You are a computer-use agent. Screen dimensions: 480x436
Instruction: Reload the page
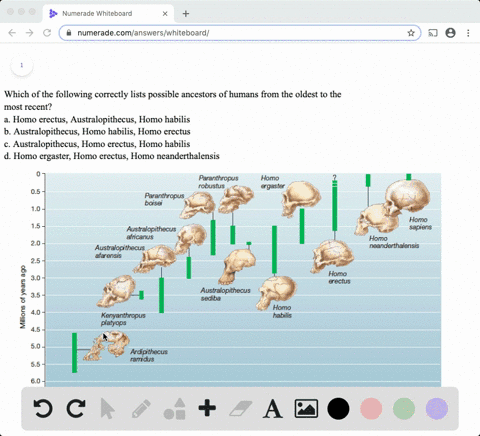47,33
